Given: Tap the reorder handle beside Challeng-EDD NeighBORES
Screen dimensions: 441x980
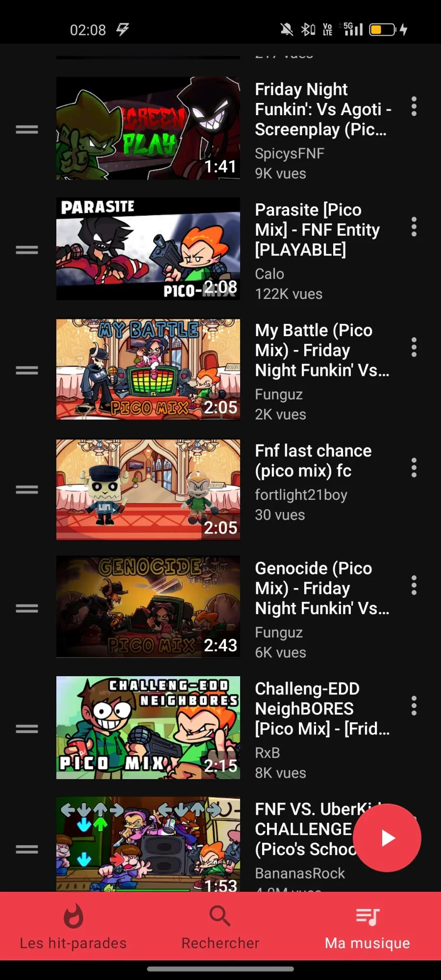Looking at the screenshot, I should (27, 729).
